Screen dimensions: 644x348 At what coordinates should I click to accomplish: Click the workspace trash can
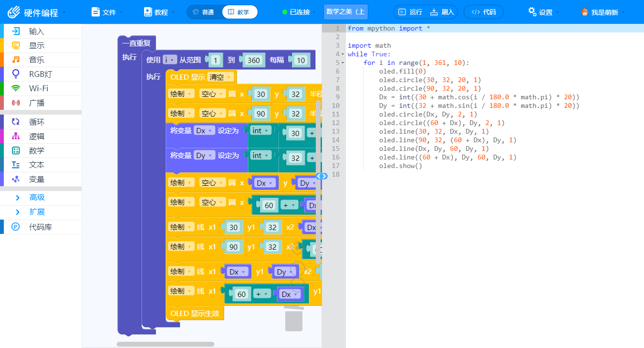point(294,319)
